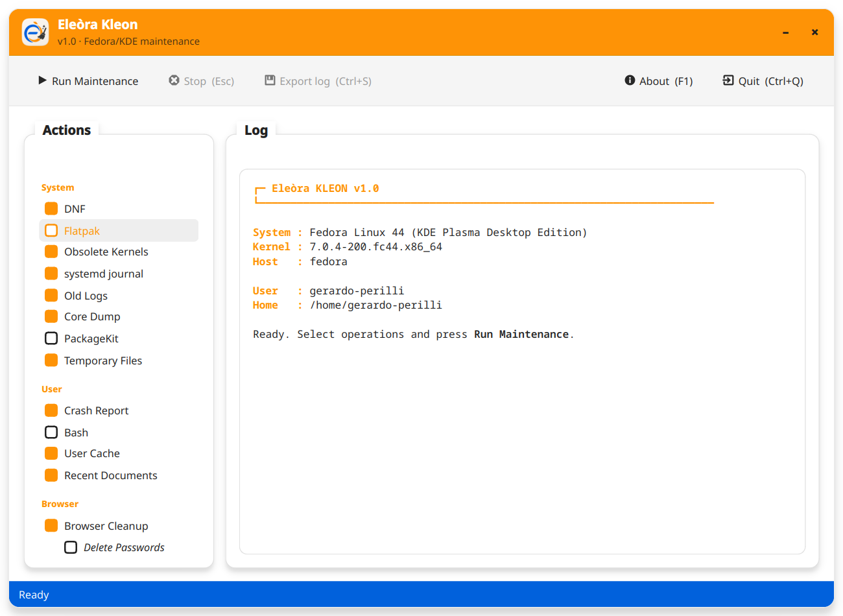
Task: Start maintenance with Run Maintenance label
Action: click(95, 81)
